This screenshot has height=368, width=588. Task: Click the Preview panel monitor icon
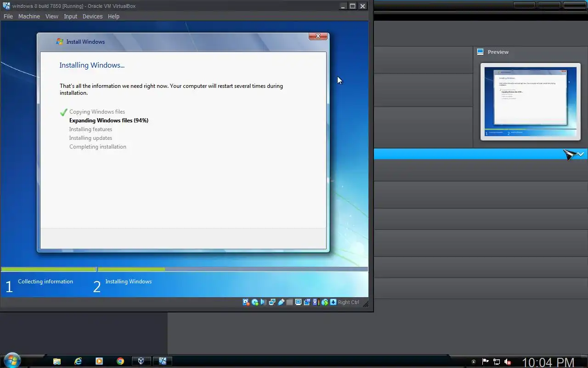coord(481,52)
